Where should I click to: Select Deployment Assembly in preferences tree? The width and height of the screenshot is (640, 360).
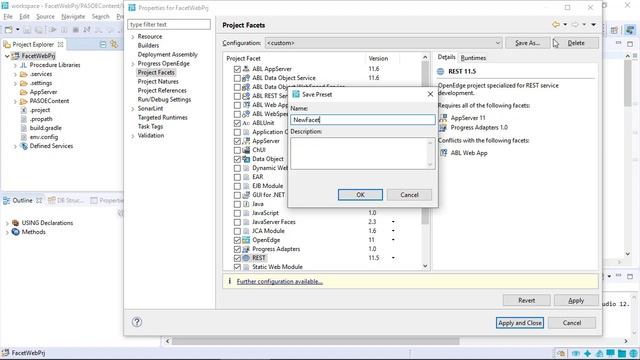coord(168,55)
